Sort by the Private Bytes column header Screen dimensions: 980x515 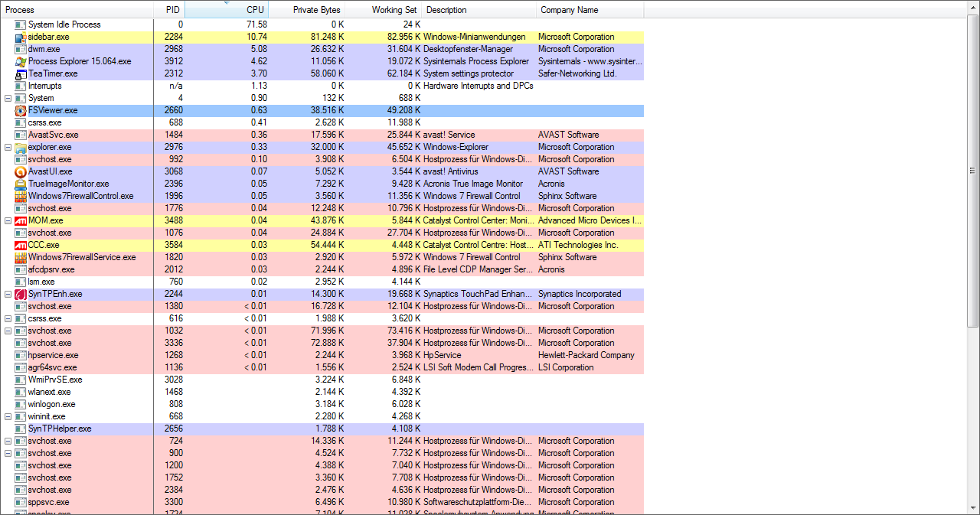[307, 10]
